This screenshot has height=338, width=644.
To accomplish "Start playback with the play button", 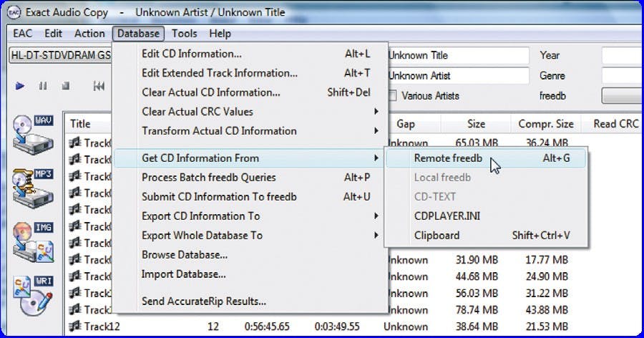I will 19,86.
